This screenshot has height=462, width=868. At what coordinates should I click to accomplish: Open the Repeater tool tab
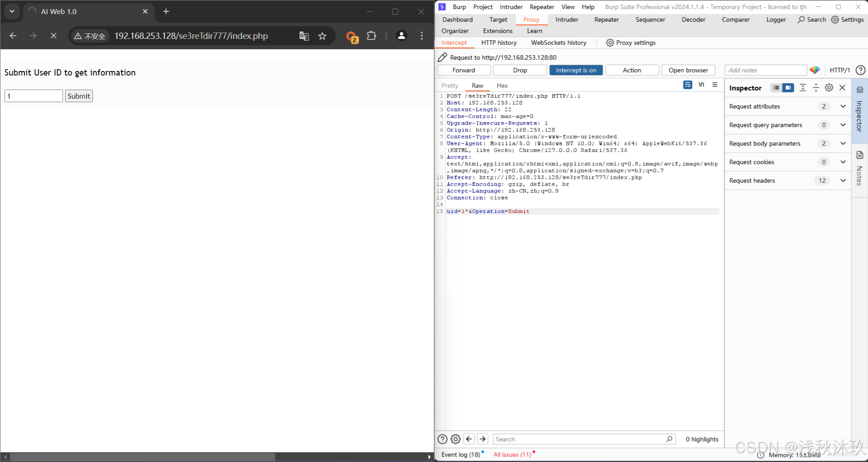click(x=607, y=19)
